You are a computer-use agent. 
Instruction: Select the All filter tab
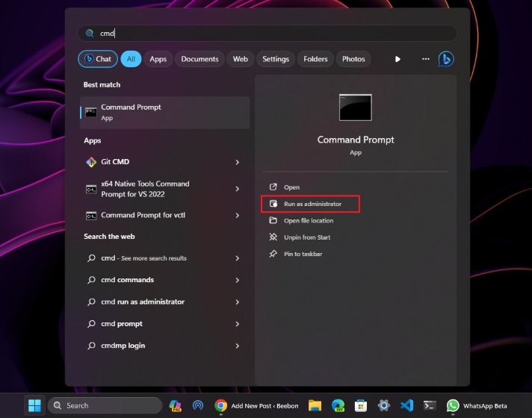point(131,59)
